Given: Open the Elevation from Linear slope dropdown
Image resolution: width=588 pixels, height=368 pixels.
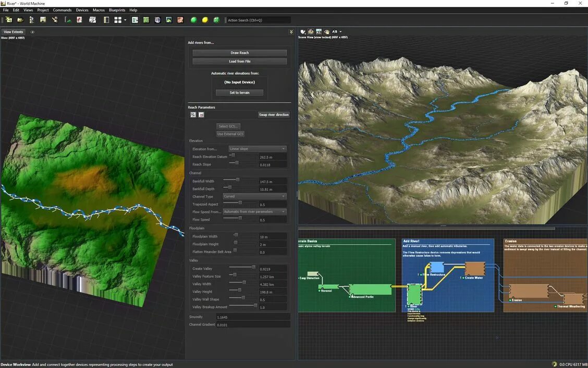Looking at the screenshot, I should click(258, 149).
